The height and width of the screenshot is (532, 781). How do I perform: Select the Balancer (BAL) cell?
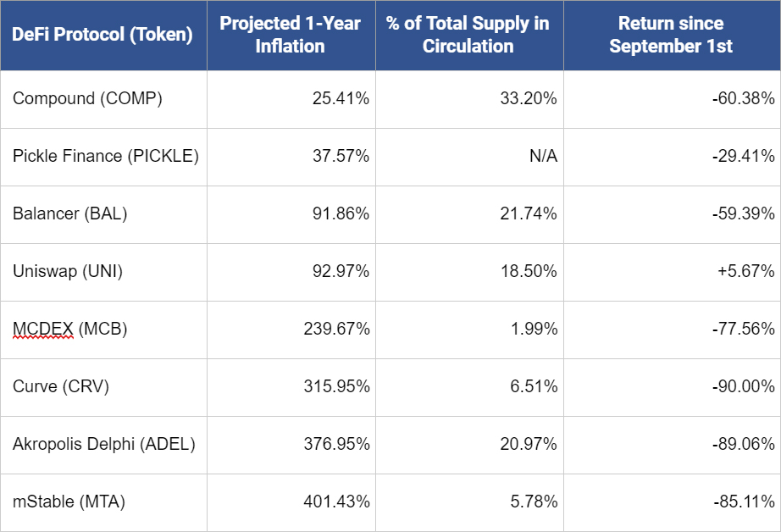click(x=103, y=214)
